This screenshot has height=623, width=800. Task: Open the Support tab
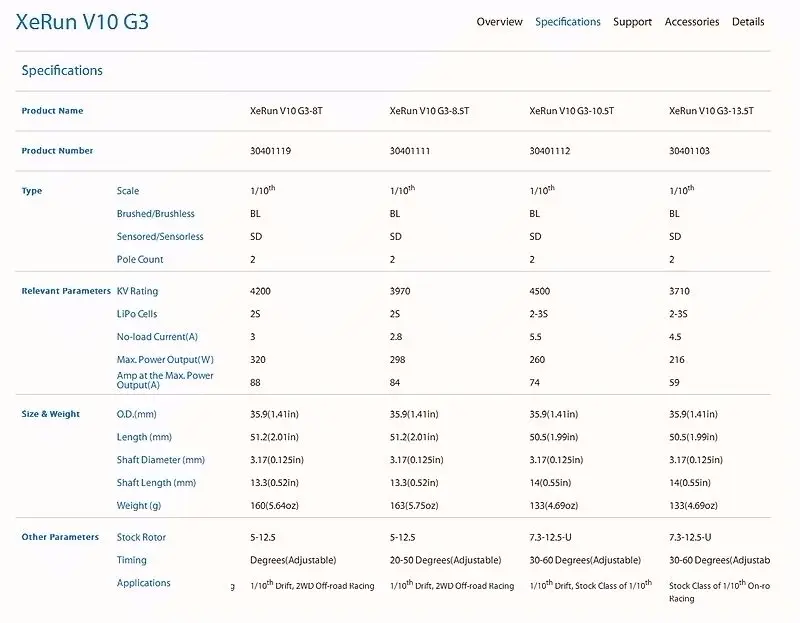coord(632,22)
